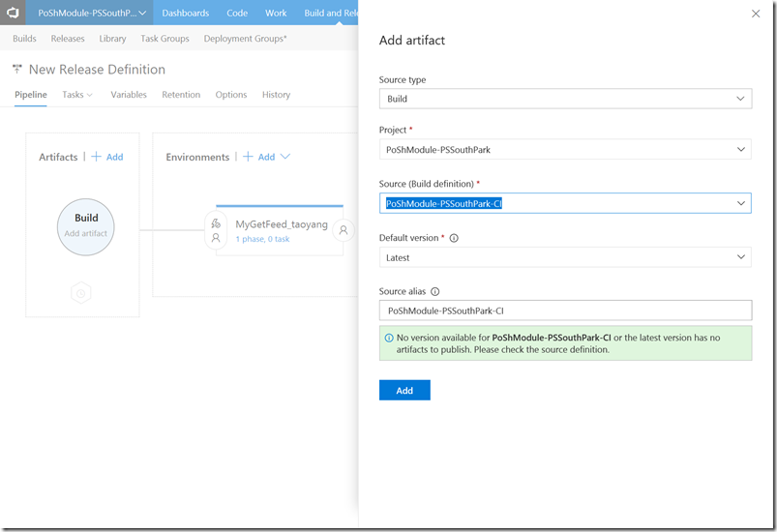Image resolution: width=777 pixels, height=532 pixels.
Task: Go to Releases sub-menu
Action: coord(68,38)
